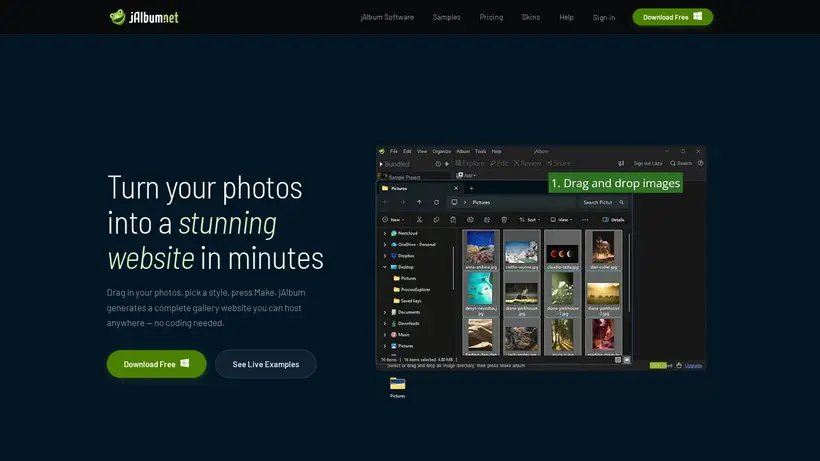Expand the OneDrive - Personal tree node
This screenshot has height=461, width=820.
385,245
